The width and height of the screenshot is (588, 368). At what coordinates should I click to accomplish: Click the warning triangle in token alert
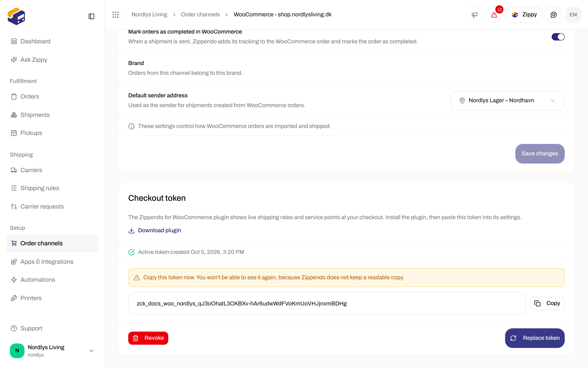click(137, 278)
